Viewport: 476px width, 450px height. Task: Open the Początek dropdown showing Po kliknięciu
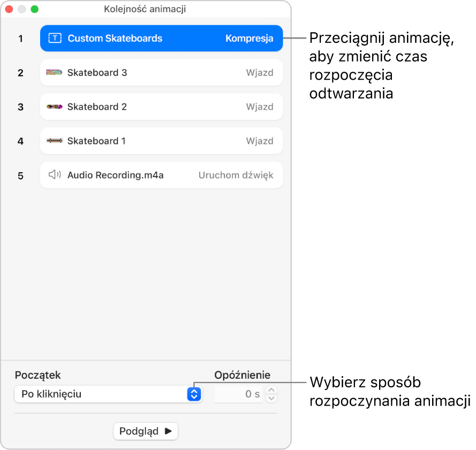pyautogui.click(x=108, y=394)
